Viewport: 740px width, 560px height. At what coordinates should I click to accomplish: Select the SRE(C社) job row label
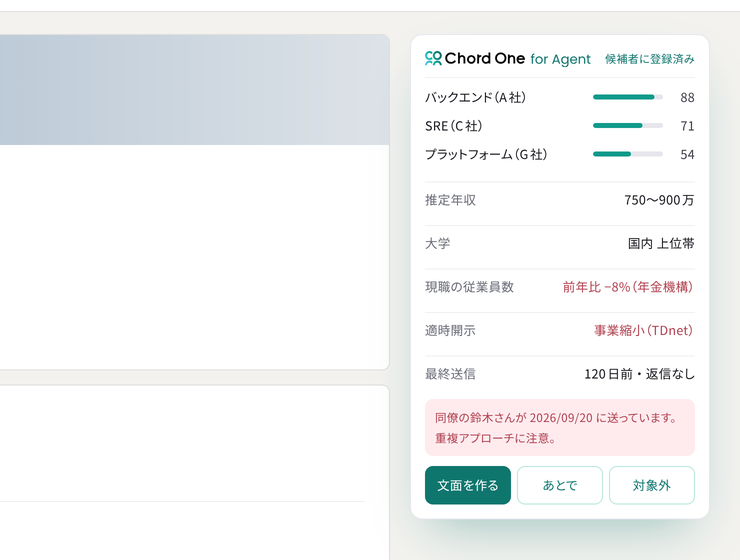(454, 126)
